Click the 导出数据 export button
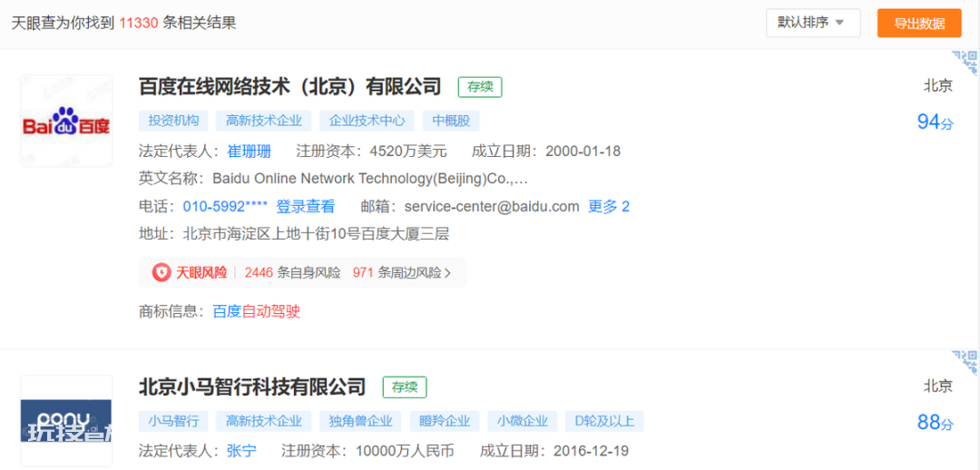This screenshot has width=980, height=470. click(x=918, y=23)
